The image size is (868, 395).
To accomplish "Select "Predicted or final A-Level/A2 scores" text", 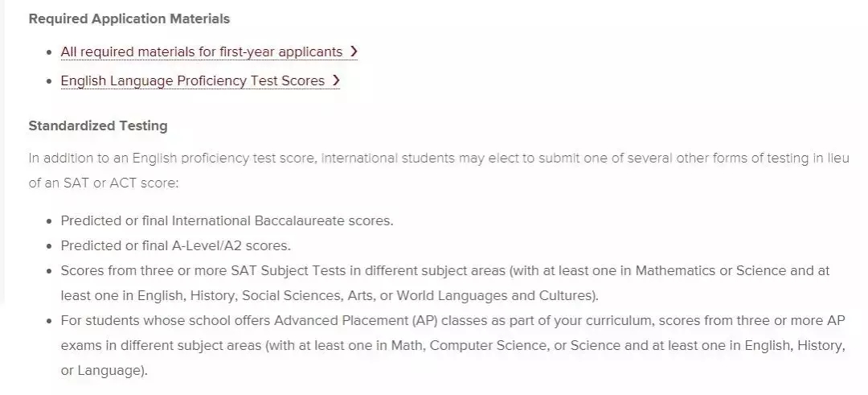I will 175,245.
